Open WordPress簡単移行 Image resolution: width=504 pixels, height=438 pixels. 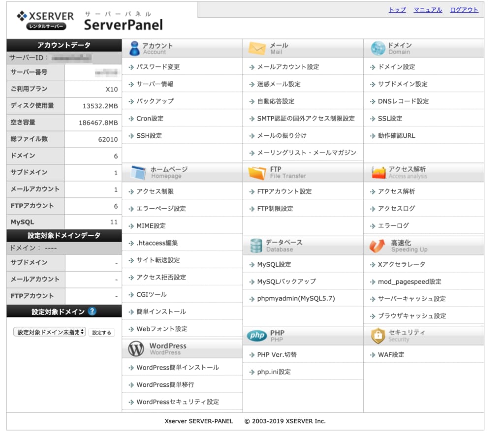point(165,385)
